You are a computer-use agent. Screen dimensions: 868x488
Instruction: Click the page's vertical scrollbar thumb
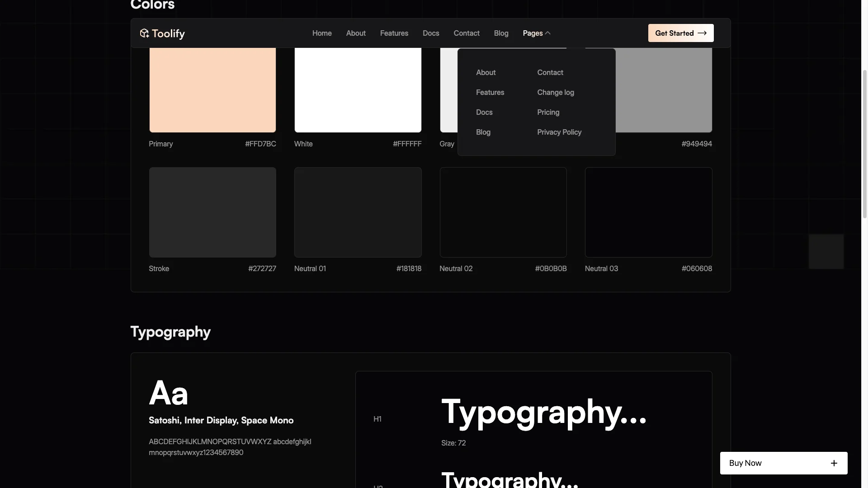click(864, 145)
